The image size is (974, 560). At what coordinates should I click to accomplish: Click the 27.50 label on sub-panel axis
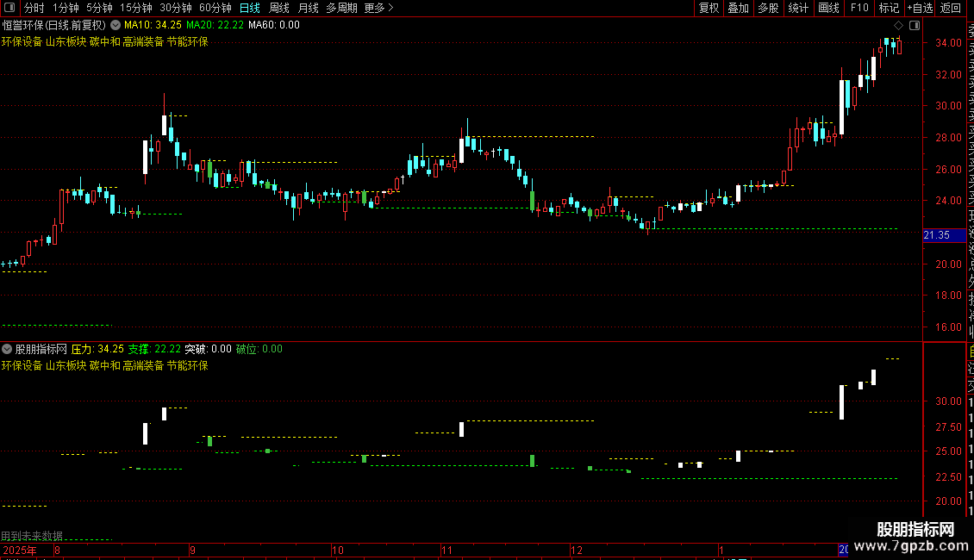coord(948,427)
